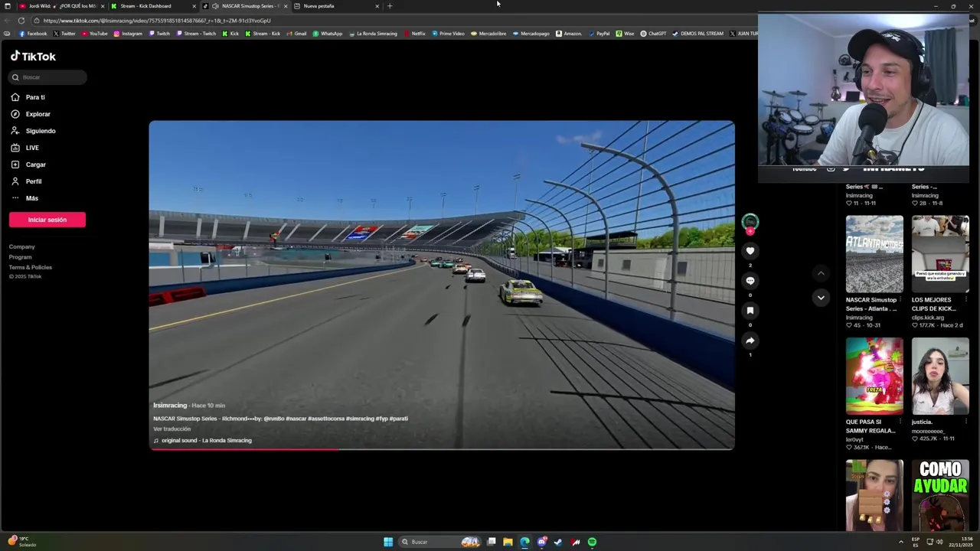
Task: Click the lrsimracing avatar beside the video
Action: (x=750, y=222)
